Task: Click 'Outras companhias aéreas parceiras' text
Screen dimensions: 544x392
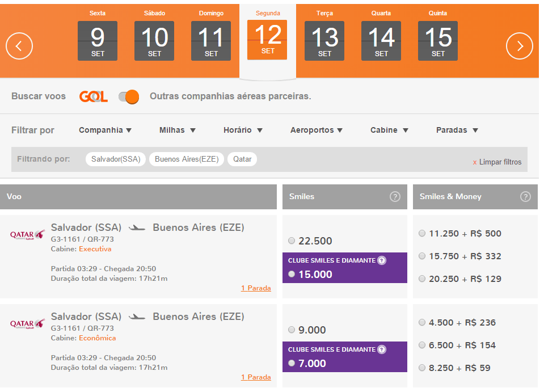Action: [x=230, y=96]
